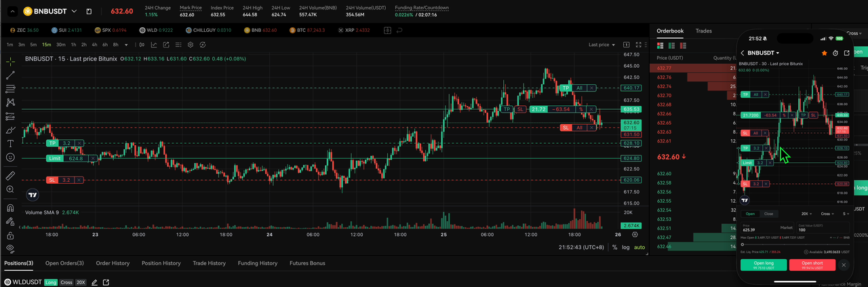Select BTC ticker in favorites bar
The height and width of the screenshot is (287, 868).
307,31
